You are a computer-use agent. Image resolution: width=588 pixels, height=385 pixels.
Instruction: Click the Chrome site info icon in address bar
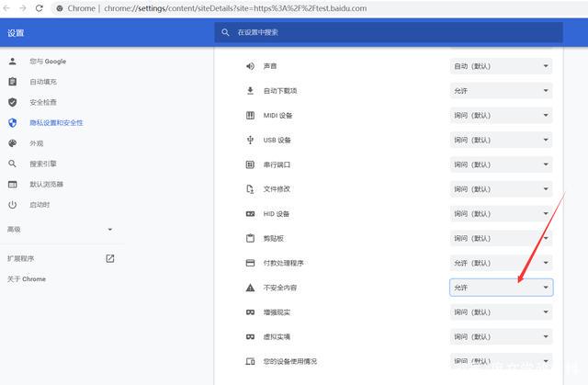(x=60, y=8)
